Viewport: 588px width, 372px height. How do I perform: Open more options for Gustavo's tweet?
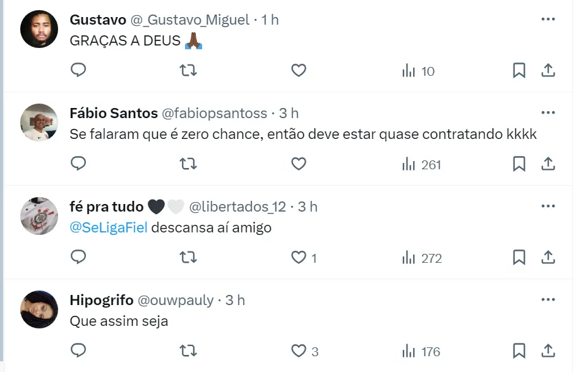pyautogui.click(x=548, y=20)
